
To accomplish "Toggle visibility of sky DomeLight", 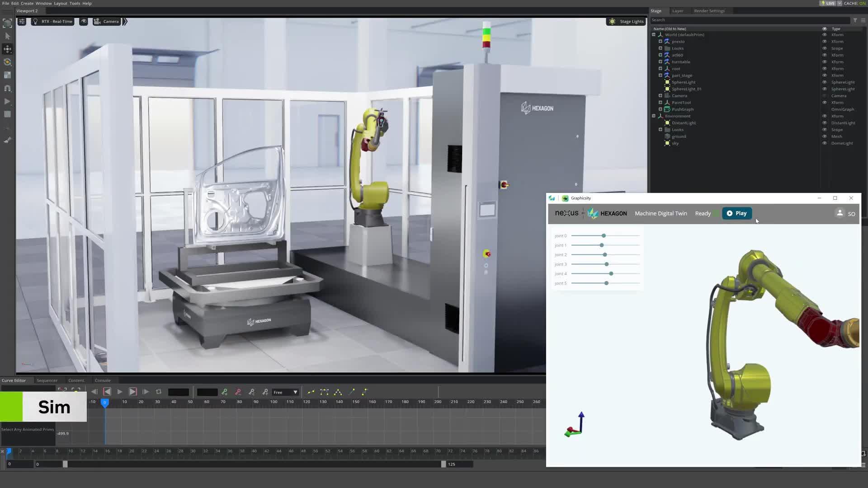I will [824, 143].
